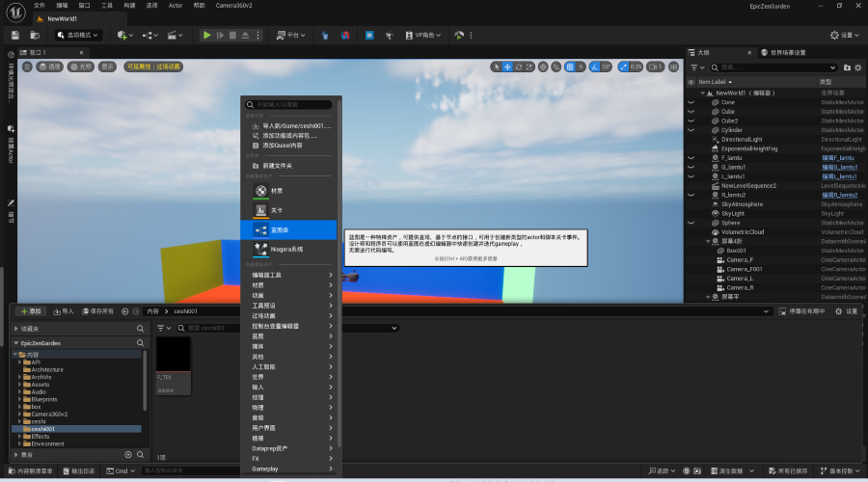
Task: Open the 文件 menu
Action: pyautogui.click(x=40, y=6)
